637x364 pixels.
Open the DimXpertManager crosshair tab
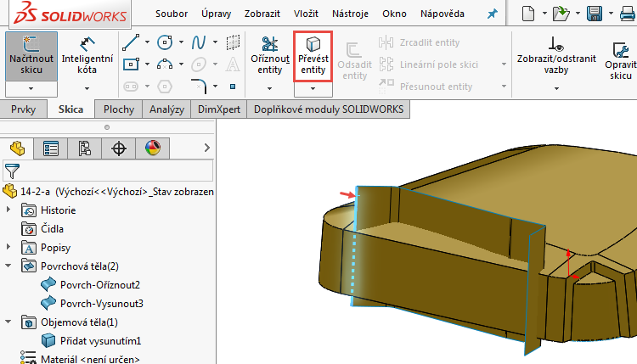[x=119, y=148]
